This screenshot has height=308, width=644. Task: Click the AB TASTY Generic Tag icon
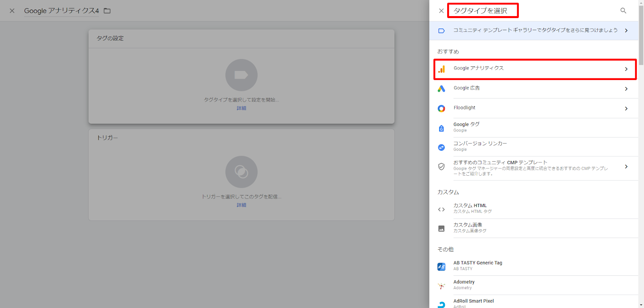tap(442, 267)
